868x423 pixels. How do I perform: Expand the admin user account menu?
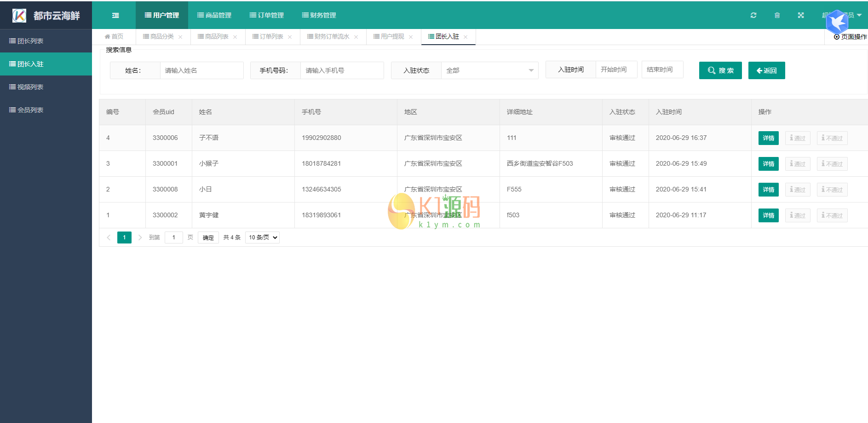click(858, 15)
